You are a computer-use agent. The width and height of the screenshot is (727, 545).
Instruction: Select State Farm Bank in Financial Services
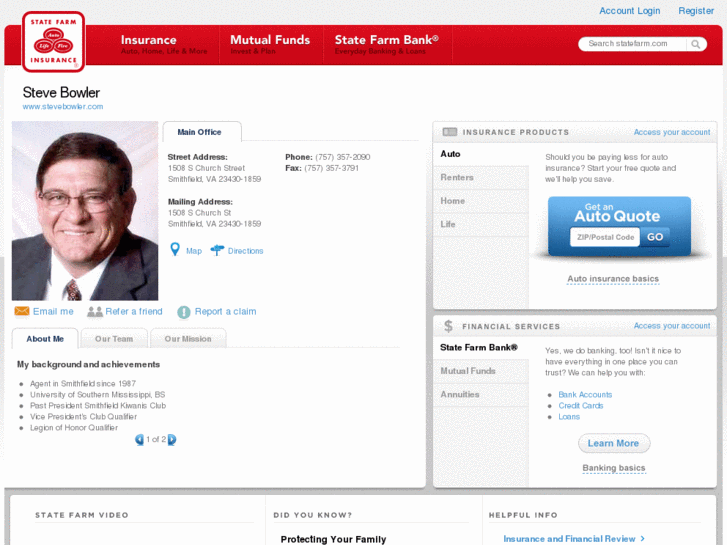point(481,347)
